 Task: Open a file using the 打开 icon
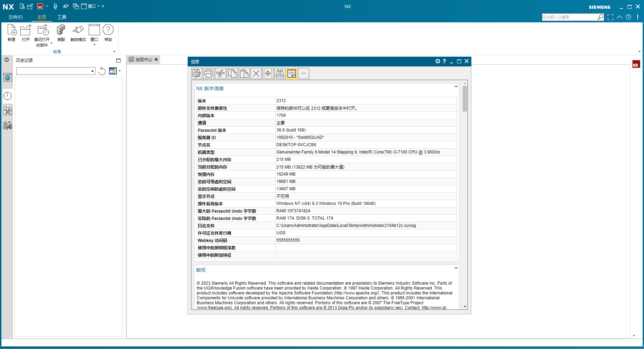pos(25,34)
